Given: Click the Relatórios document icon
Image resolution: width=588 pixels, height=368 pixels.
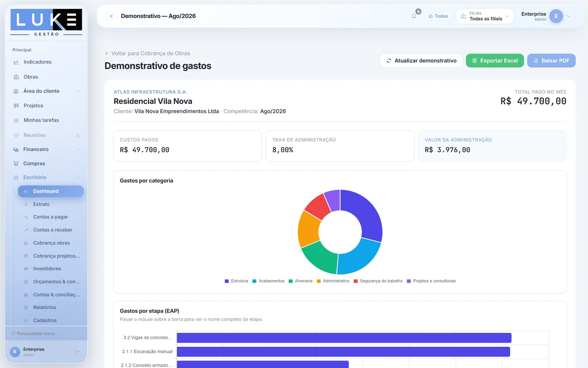Looking at the screenshot, I should (26, 307).
